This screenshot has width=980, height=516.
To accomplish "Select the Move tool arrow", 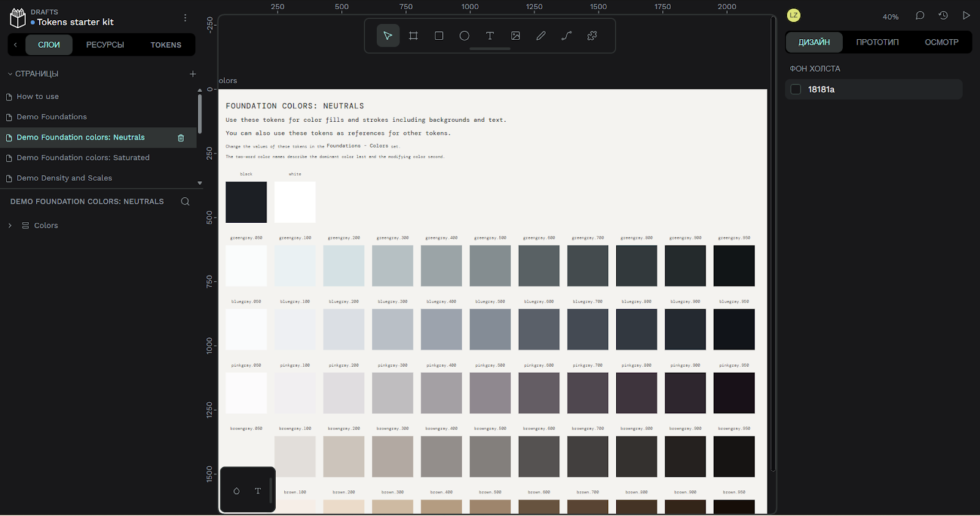I will 388,36.
